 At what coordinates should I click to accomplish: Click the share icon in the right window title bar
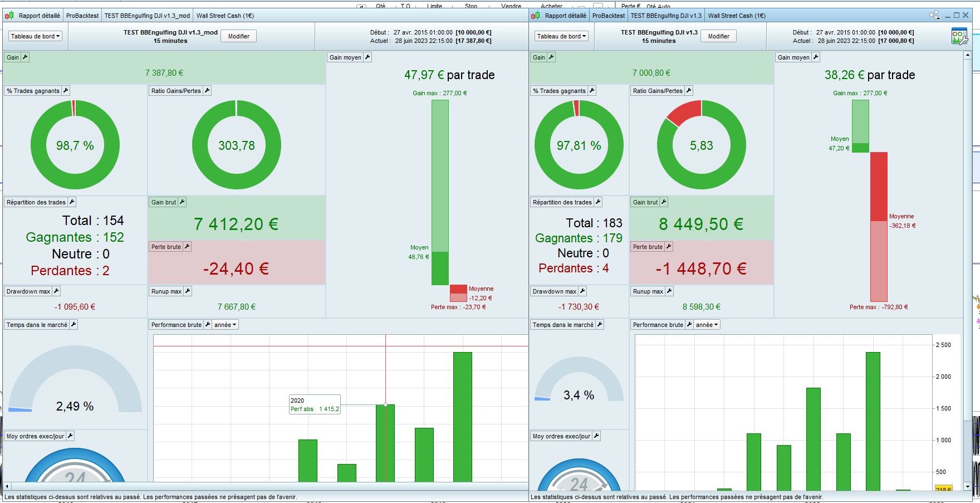pyautogui.click(x=934, y=15)
